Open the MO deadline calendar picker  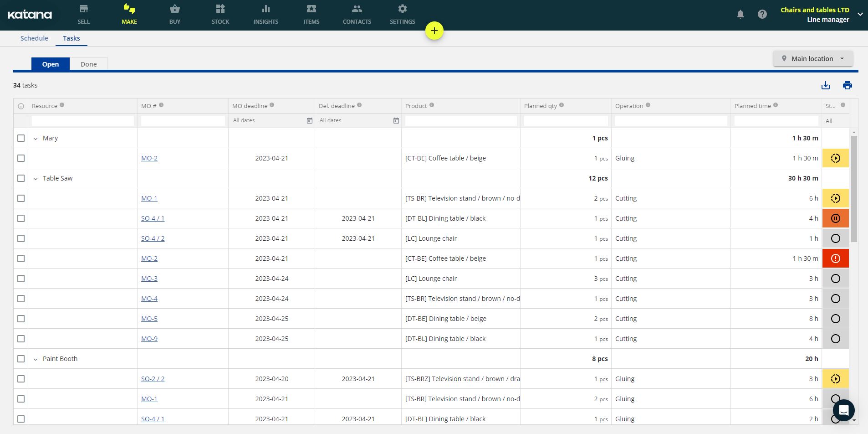click(310, 121)
